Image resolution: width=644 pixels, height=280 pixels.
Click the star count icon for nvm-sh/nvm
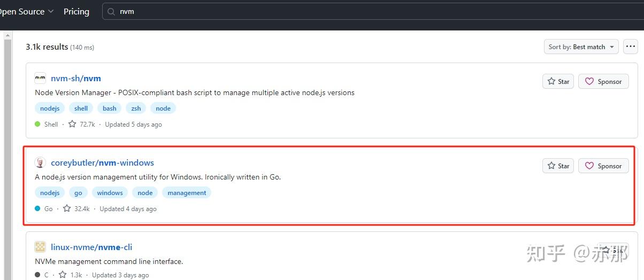coord(72,124)
